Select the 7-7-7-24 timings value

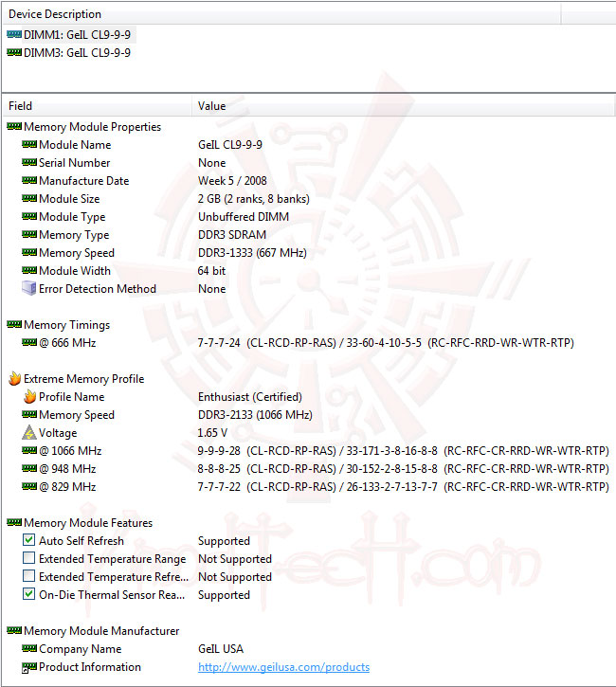(386, 343)
